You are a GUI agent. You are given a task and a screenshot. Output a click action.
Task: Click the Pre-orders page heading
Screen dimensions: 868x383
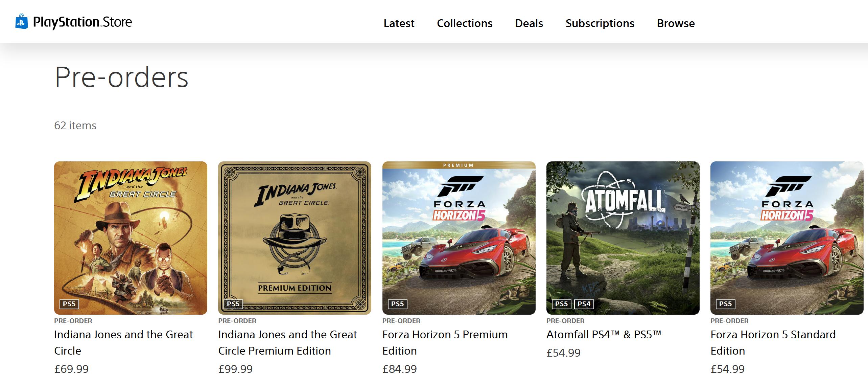click(x=121, y=77)
